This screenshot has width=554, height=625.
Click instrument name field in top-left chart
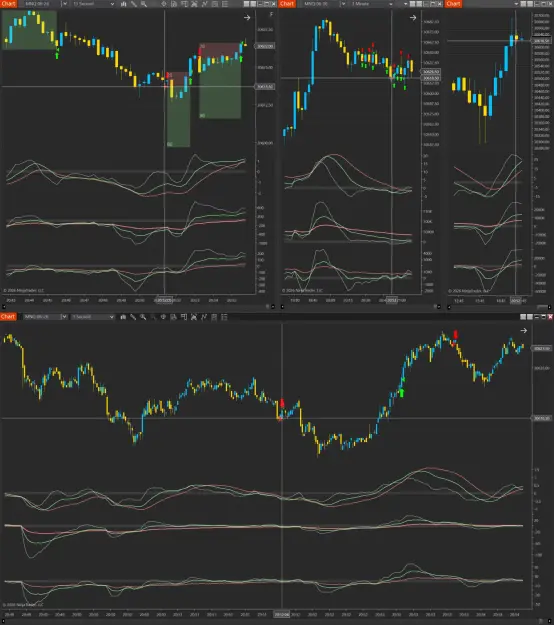coord(42,4)
